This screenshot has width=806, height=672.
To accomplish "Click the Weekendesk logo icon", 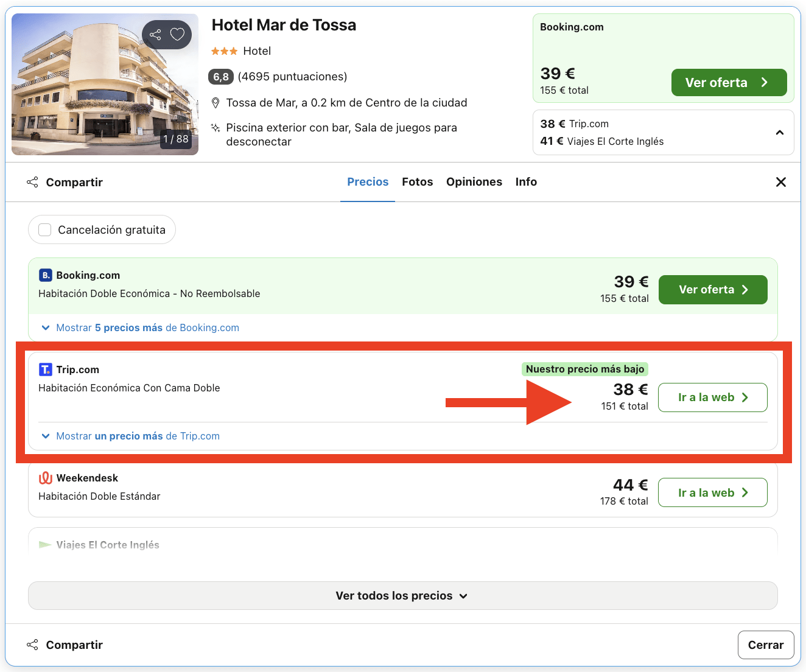I will [46, 478].
